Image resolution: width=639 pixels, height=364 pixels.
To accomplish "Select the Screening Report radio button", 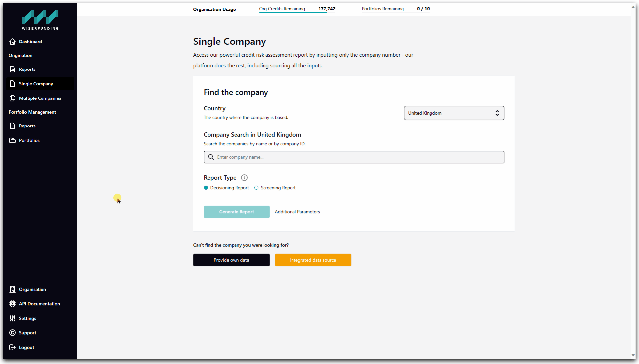I will point(256,188).
